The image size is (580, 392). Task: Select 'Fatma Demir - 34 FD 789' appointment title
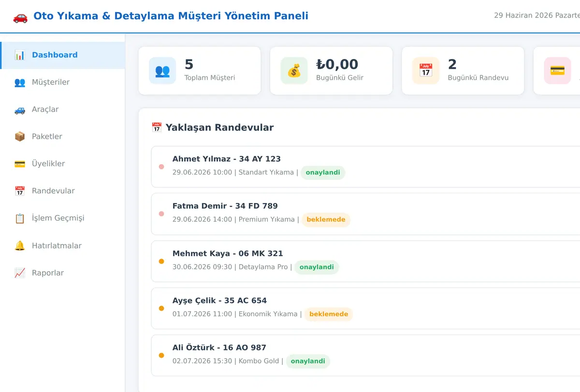tap(225, 206)
